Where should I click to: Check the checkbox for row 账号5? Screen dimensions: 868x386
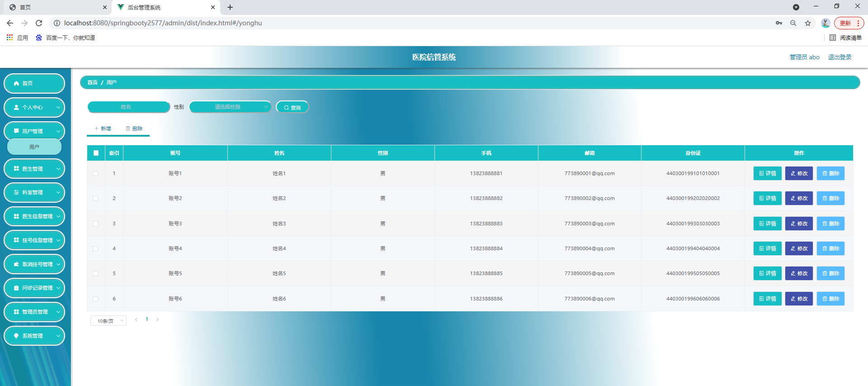coord(95,273)
